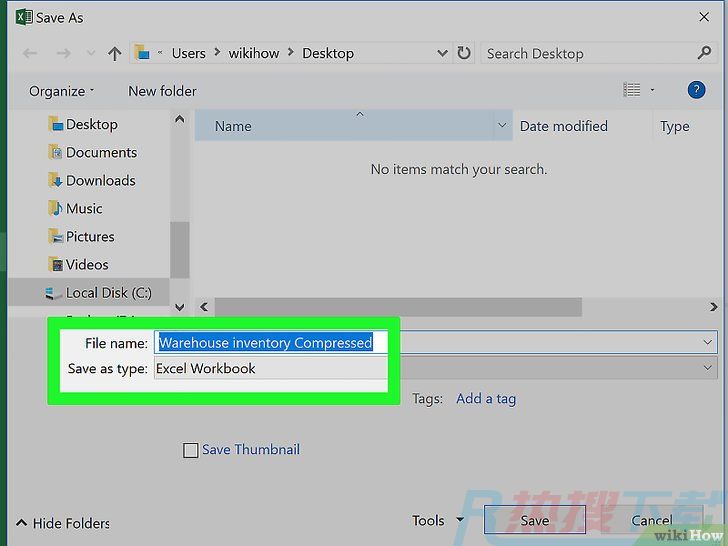Click the horizontal scrollbar in file list
Viewport: 728px width, 546px height.
[398, 307]
